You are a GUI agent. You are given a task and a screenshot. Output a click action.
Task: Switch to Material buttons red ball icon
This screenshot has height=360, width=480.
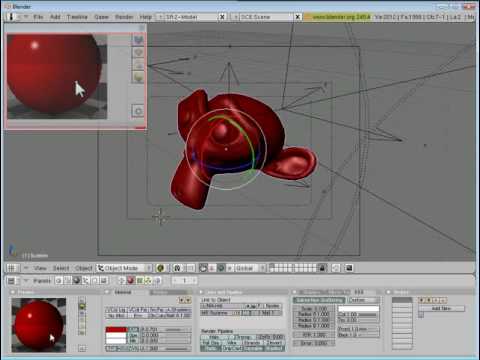click(130, 281)
